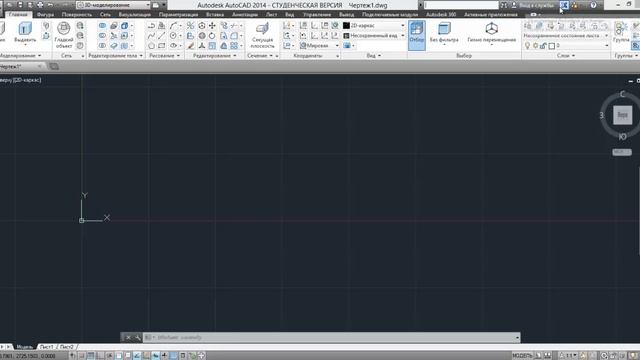Select the Circle draw tool
The height and width of the screenshot is (360, 640).
[x=173, y=36]
